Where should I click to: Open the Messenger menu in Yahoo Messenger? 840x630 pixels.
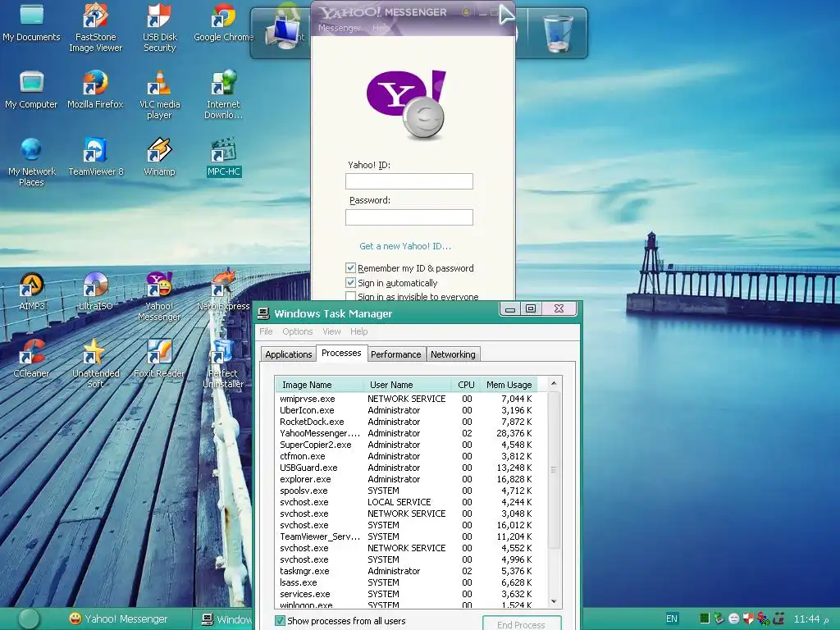[x=339, y=28]
